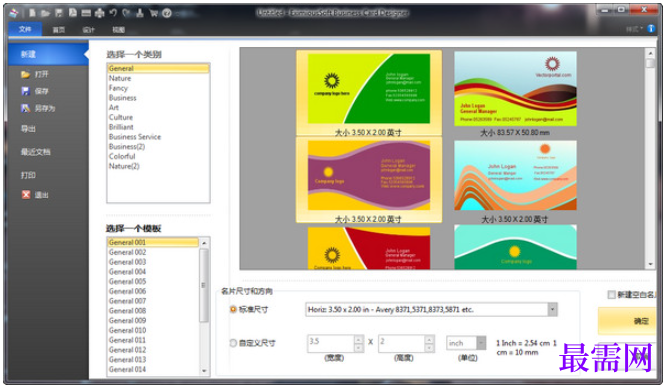Select the orange wave on cyan card thumbnail
The width and height of the screenshot is (671, 389).
515,175
